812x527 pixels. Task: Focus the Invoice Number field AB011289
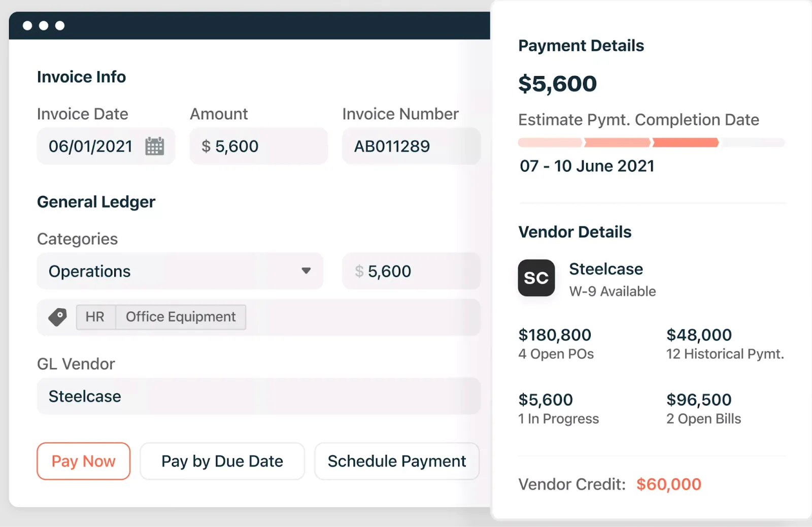(411, 146)
